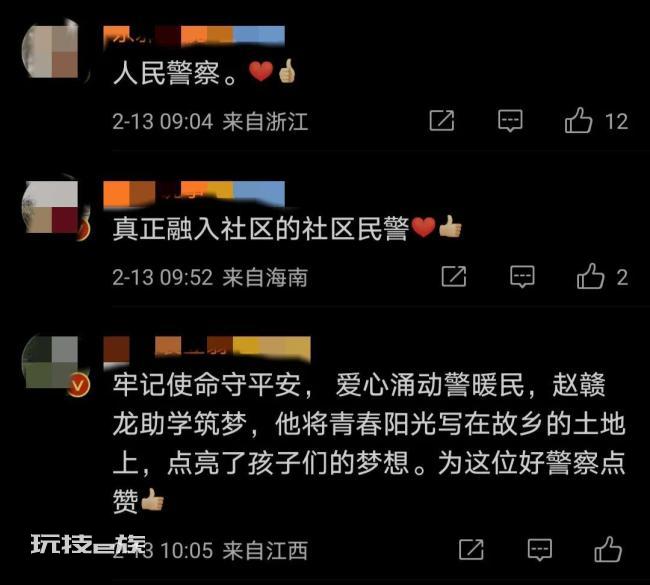650x585 pixels.
Task: Open first commenter's avatar
Action: tap(53, 51)
